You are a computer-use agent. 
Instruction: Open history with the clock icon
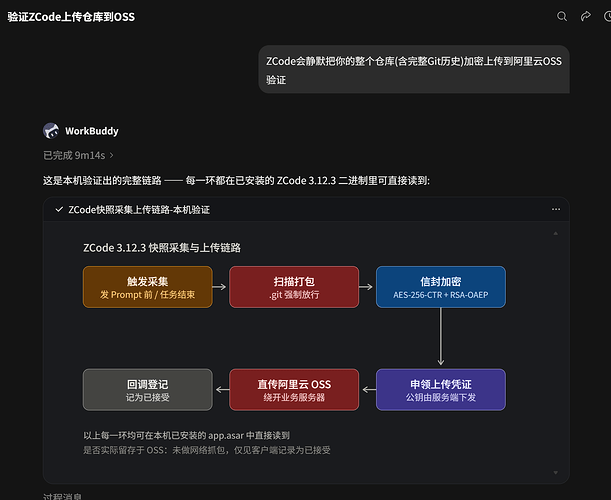point(607,16)
